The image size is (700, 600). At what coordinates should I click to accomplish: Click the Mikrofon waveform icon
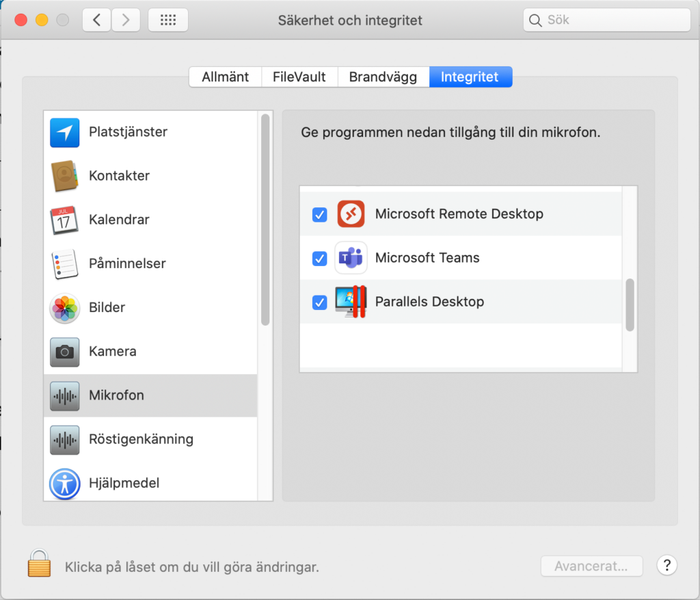pyautogui.click(x=65, y=396)
